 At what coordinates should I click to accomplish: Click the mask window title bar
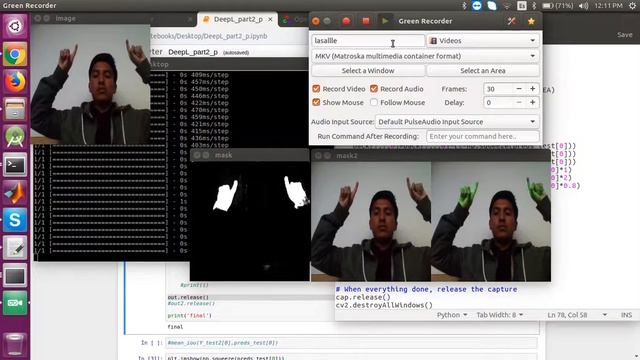[249, 155]
